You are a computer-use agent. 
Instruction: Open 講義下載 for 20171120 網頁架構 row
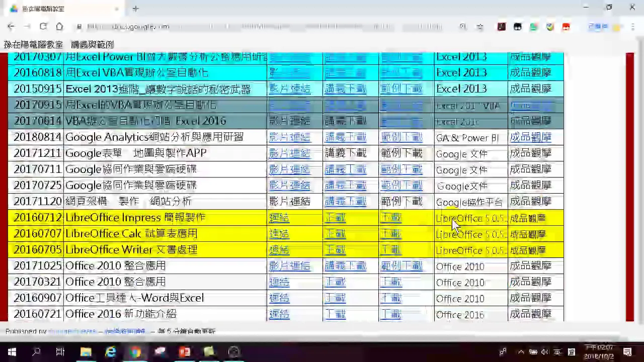pyautogui.click(x=345, y=202)
